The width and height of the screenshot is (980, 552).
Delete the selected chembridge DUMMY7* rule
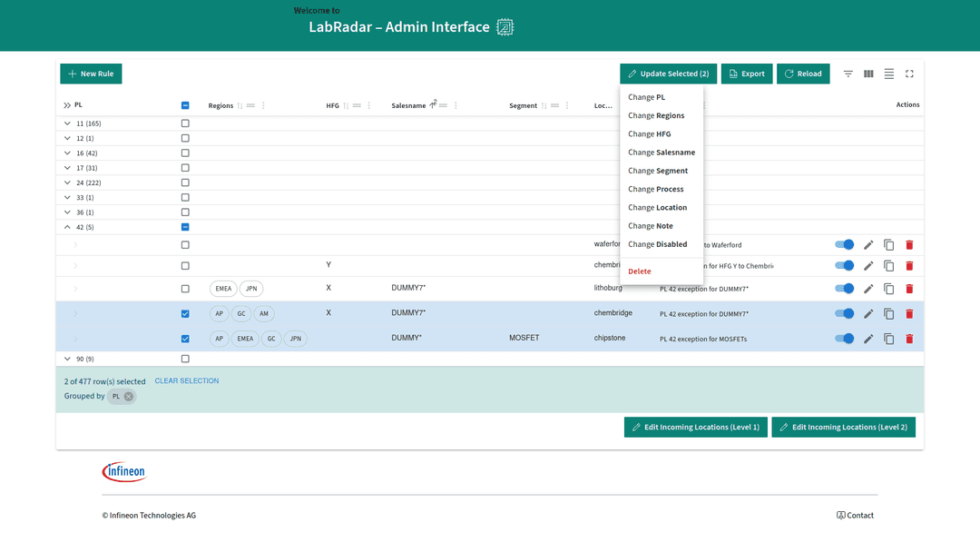tap(909, 314)
